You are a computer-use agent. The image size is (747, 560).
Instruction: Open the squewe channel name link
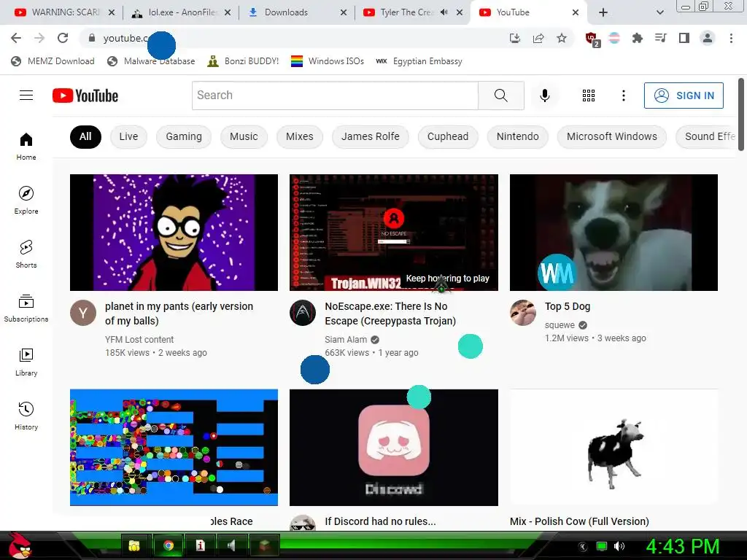[x=560, y=324]
